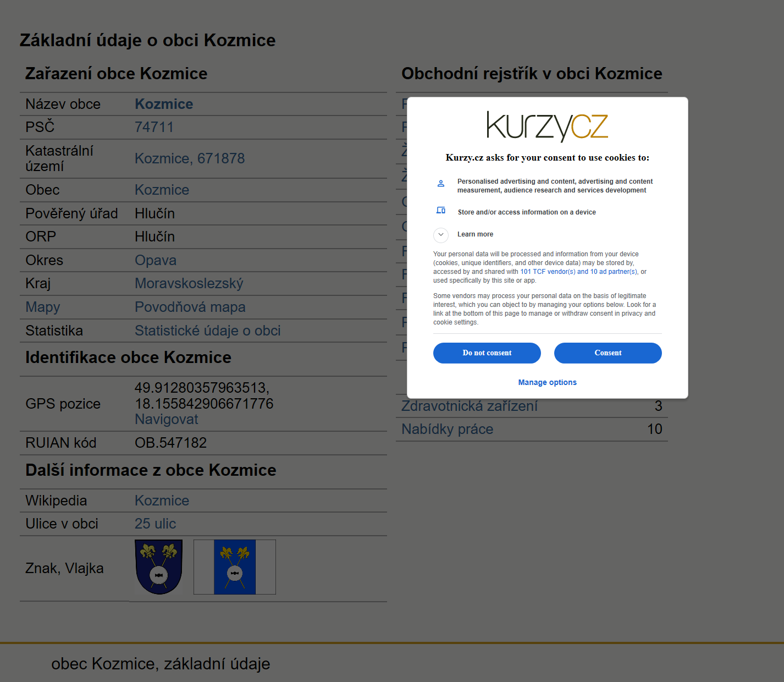784x682 pixels.
Task: Open the Opava district link
Action: pos(156,260)
